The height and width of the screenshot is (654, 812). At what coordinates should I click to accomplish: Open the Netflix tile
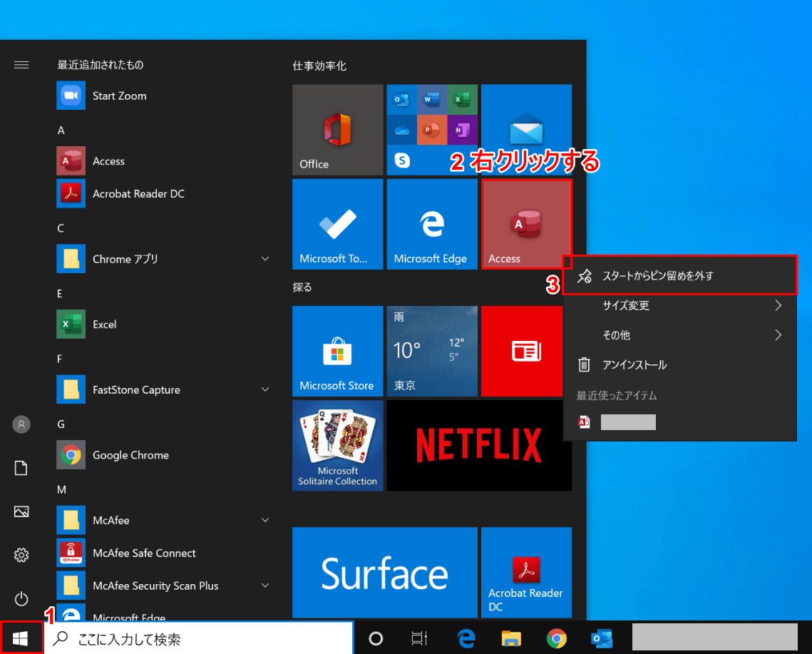(479, 445)
